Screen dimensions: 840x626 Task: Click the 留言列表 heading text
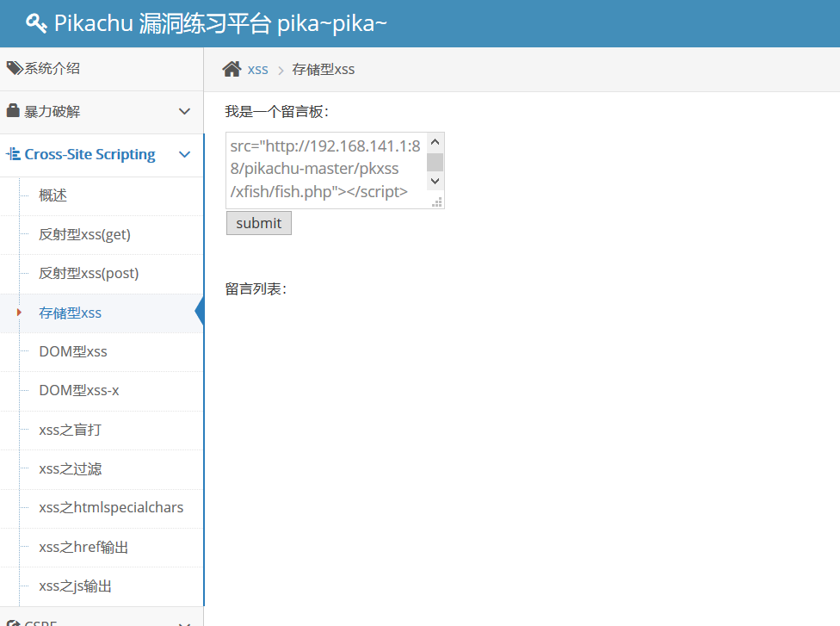pyautogui.click(x=256, y=288)
